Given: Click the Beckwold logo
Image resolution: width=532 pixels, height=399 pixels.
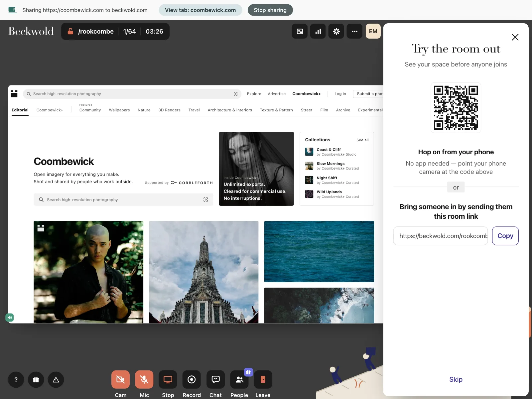Looking at the screenshot, I should (x=31, y=31).
